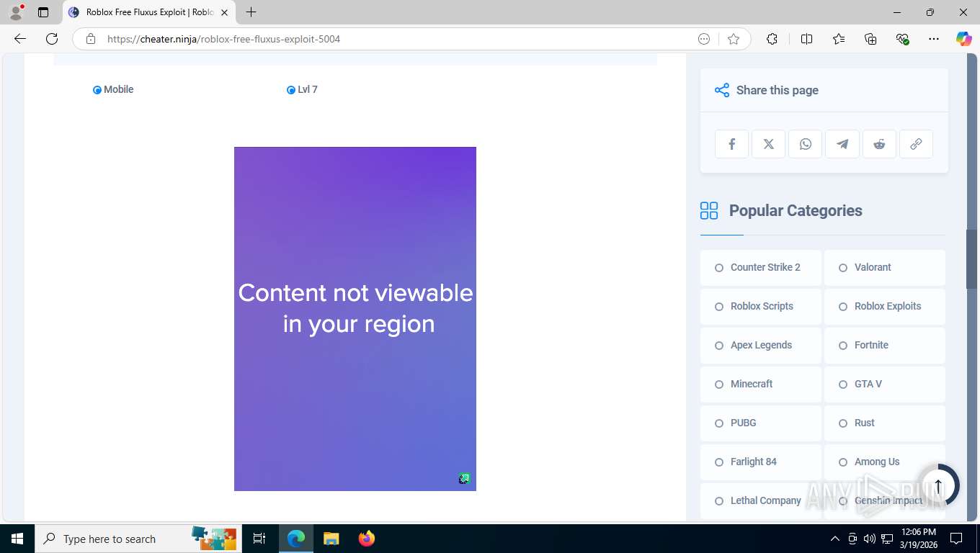Image resolution: width=980 pixels, height=553 pixels.
Task: Click the 'Popular Categories' heading
Action: 796,210
